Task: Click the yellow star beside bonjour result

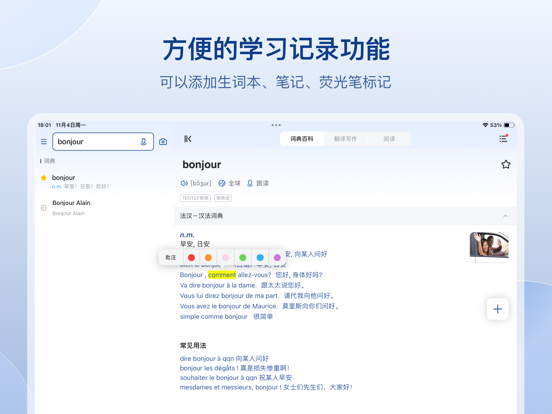Action: (x=44, y=178)
